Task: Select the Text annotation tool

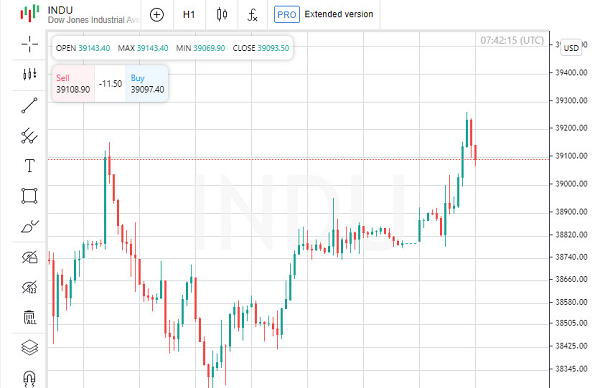Action: pyautogui.click(x=29, y=166)
